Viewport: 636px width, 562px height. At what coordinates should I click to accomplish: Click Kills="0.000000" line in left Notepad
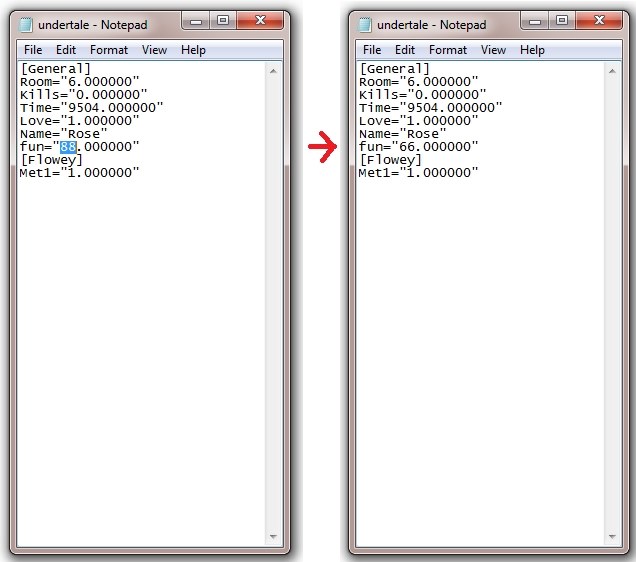[84, 94]
